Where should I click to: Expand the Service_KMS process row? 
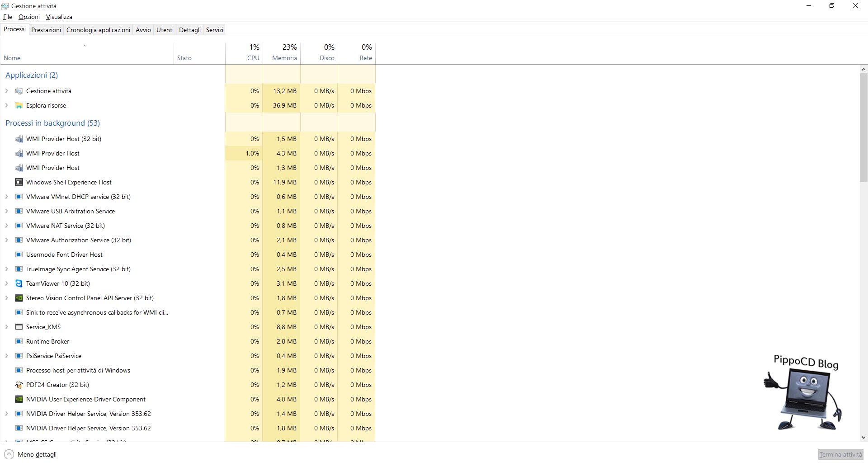[x=6, y=327]
